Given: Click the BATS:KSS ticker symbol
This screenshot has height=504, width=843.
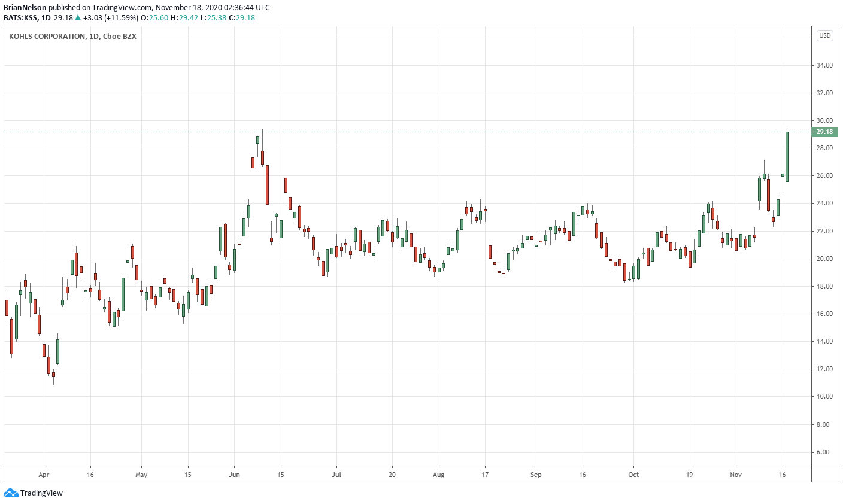Looking at the screenshot, I should (21, 18).
